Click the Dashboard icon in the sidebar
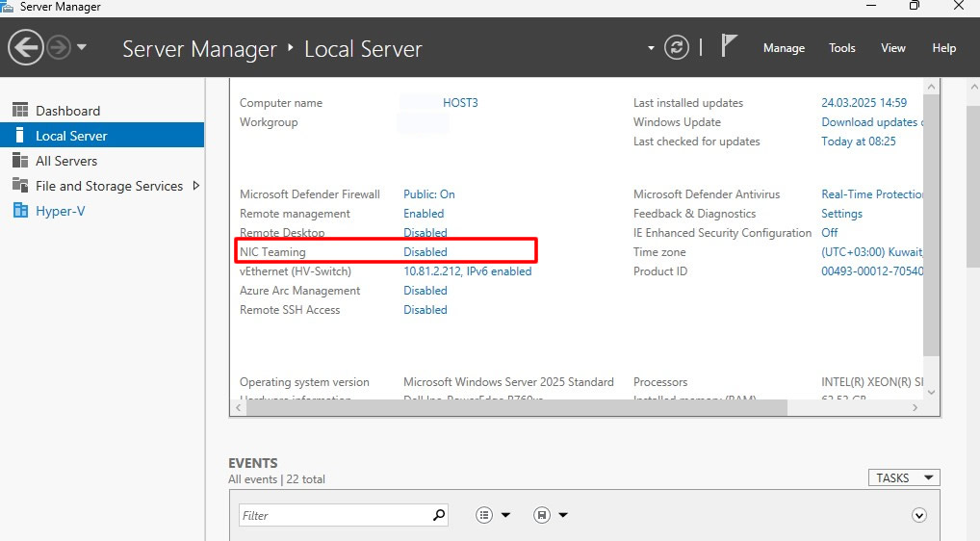 click(x=19, y=111)
